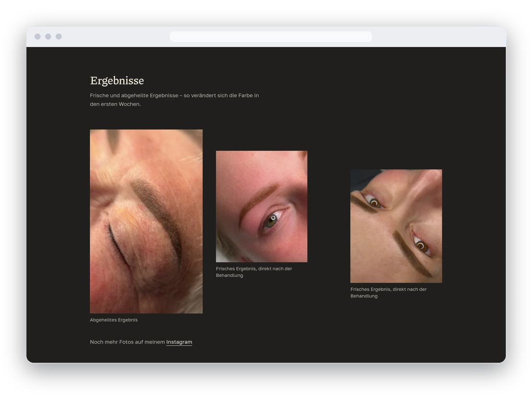Open the Instagram link

[x=179, y=342]
